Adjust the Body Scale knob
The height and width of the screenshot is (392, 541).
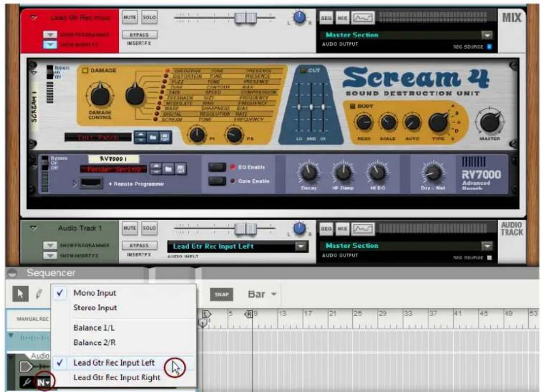click(388, 122)
